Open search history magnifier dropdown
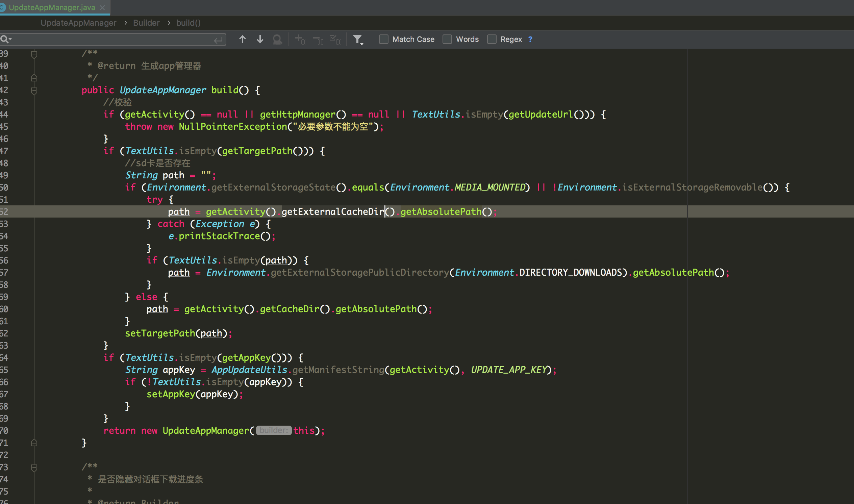854x504 pixels. [6, 40]
